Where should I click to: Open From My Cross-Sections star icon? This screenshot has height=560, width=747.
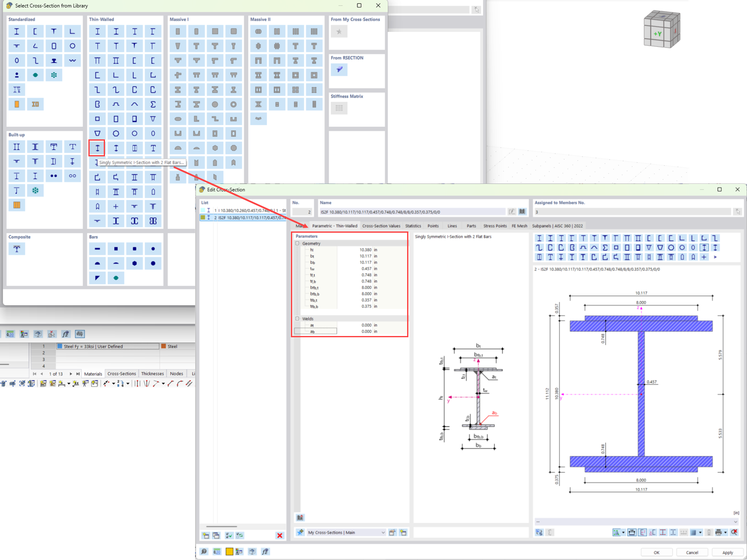pyautogui.click(x=339, y=32)
